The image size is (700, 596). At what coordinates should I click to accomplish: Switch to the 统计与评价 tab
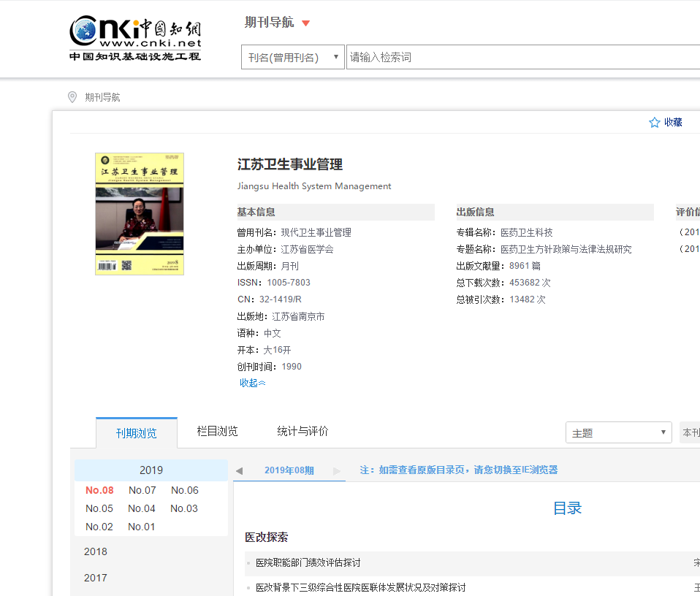tap(303, 432)
